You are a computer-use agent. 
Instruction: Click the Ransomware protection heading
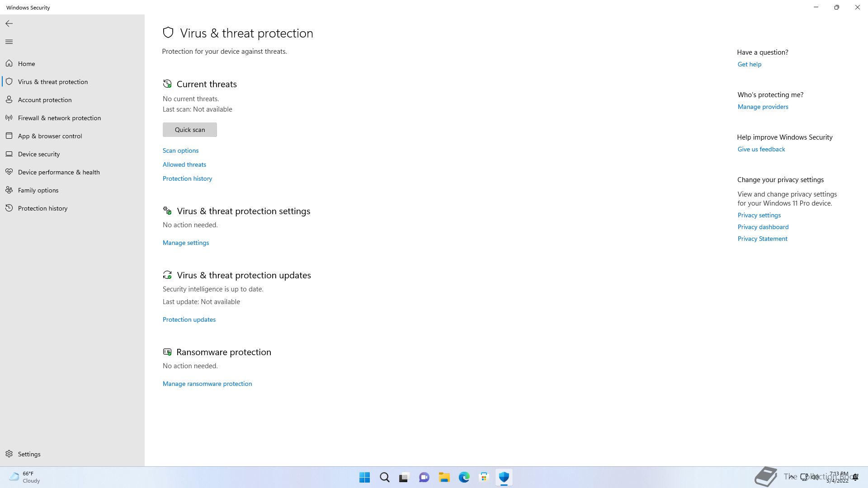click(224, 352)
